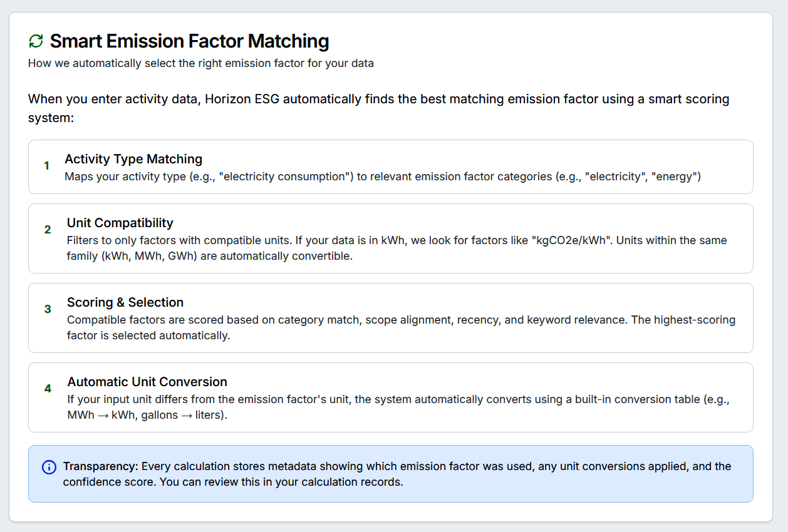Click the step number 2 marker
The height and width of the screenshot is (532, 788).
click(48, 230)
